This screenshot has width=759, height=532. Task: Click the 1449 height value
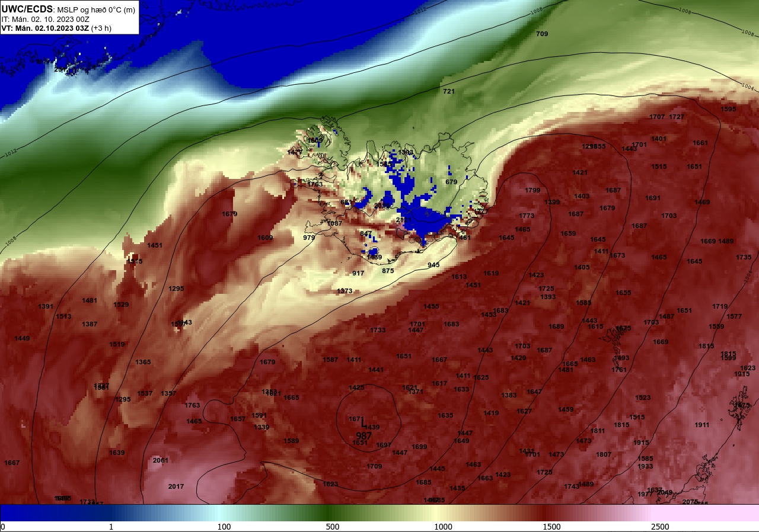click(x=22, y=338)
